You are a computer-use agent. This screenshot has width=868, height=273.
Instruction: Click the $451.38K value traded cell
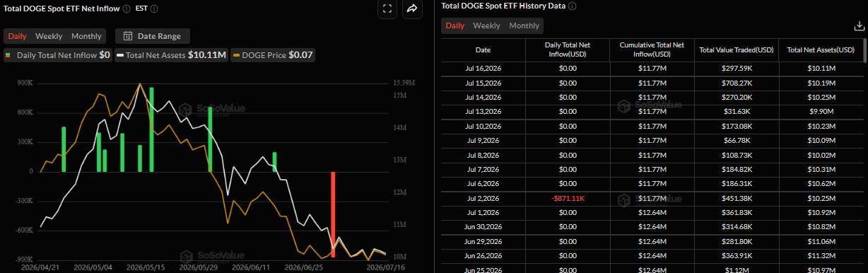[736, 198]
